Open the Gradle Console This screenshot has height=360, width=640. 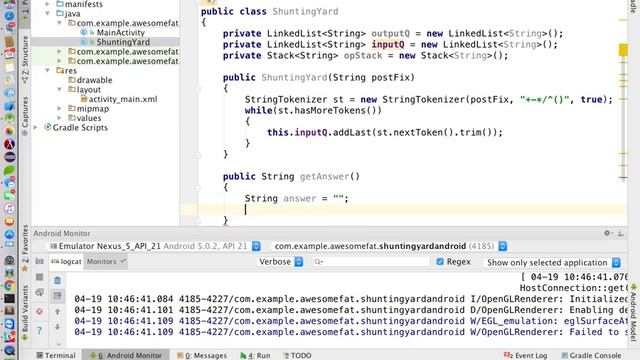click(x=591, y=356)
